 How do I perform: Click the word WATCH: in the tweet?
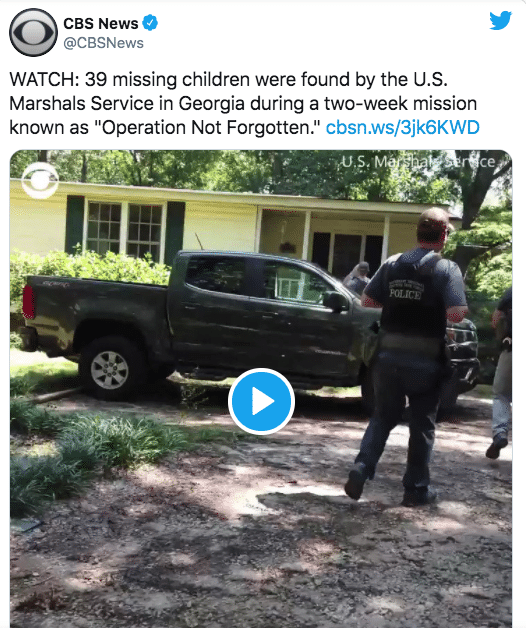coord(44,79)
